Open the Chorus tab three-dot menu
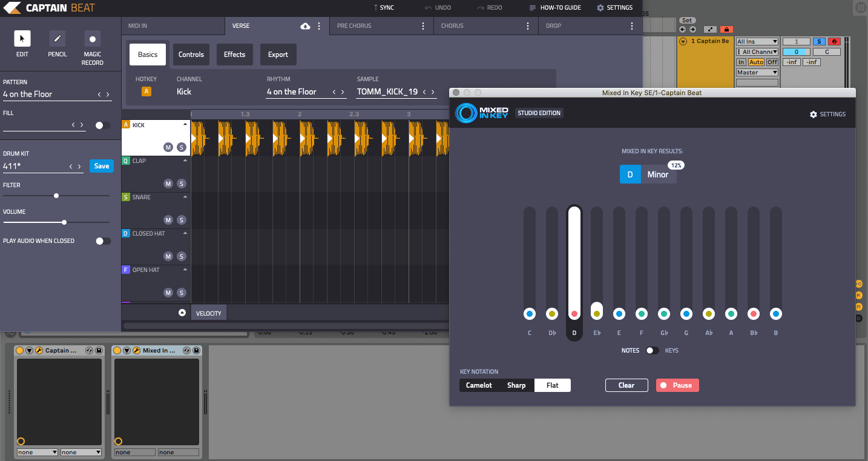The height and width of the screenshot is (461, 868). click(528, 26)
